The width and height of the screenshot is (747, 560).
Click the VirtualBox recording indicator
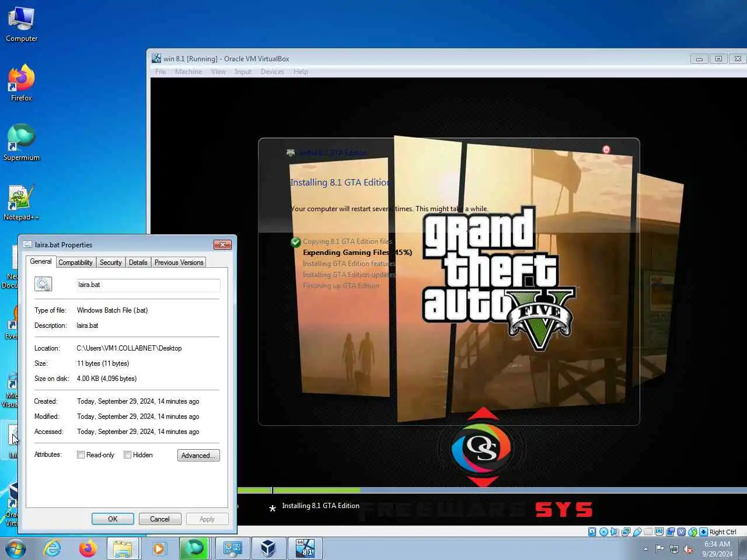click(x=670, y=531)
